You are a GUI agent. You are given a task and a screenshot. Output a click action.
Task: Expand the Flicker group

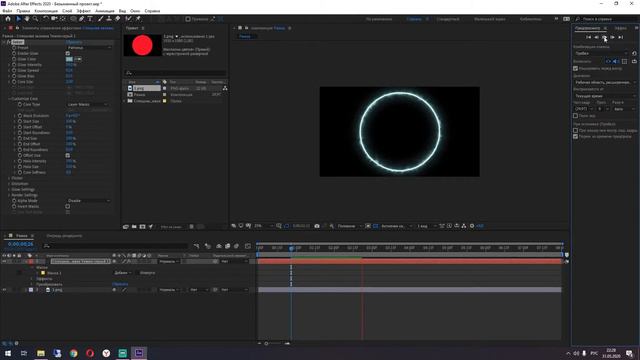click(9, 178)
